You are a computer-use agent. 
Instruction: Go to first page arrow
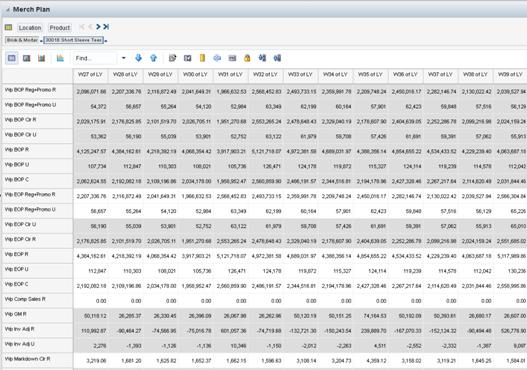click(82, 27)
